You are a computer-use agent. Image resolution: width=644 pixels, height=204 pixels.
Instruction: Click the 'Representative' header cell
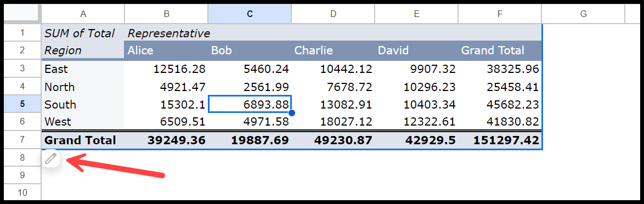pyautogui.click(x=166, y=33)
